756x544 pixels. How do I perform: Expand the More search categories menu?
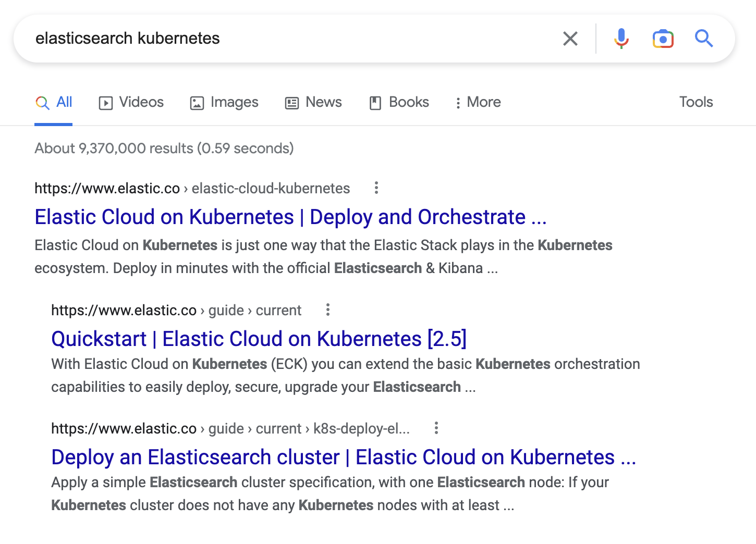[x=478, y=102]
